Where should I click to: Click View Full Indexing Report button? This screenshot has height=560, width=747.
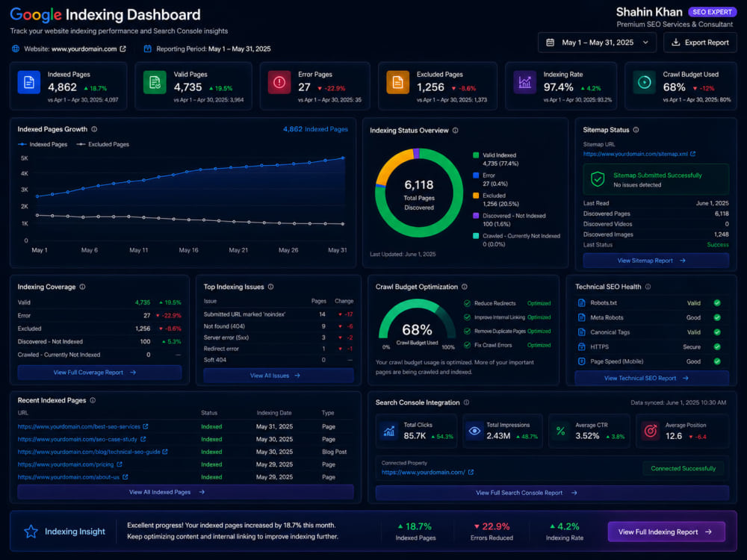666,532
